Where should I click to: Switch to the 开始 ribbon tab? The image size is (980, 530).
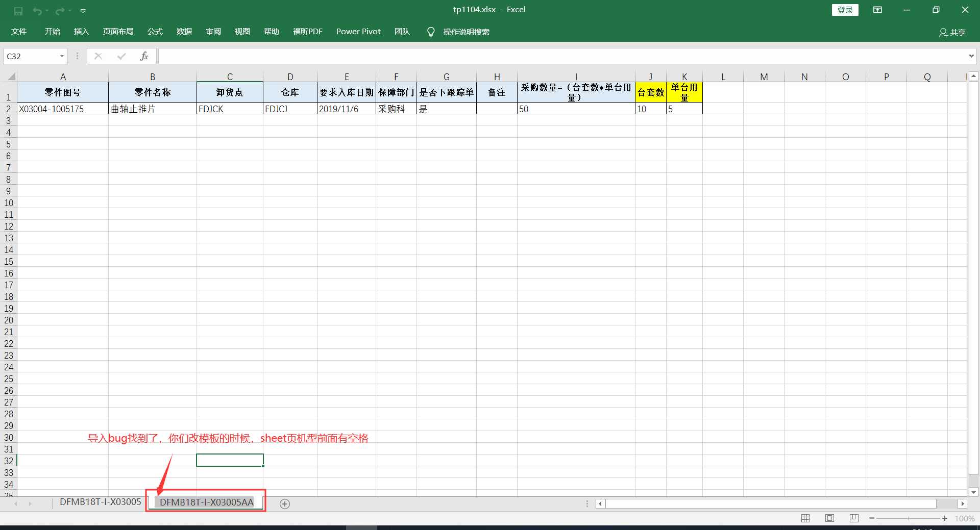point(52,32)
